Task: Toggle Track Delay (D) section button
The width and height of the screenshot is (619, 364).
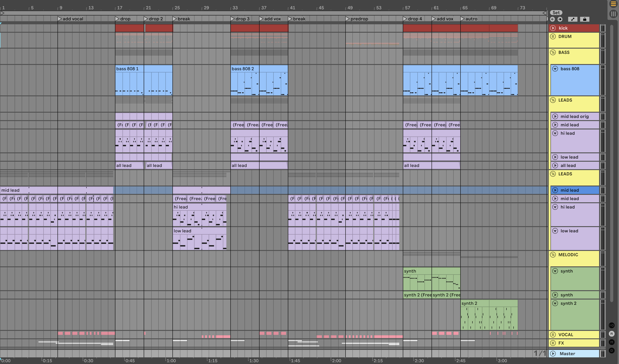Action: coord(612,350)
